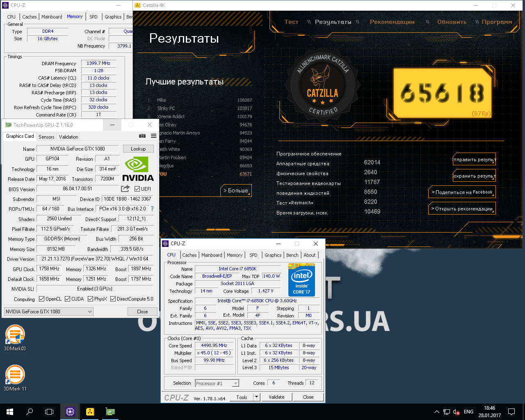This screenshot has height=420, width=525.
Task: Click the Lookup button in GPU-Z
Action: tap(138, 149)
